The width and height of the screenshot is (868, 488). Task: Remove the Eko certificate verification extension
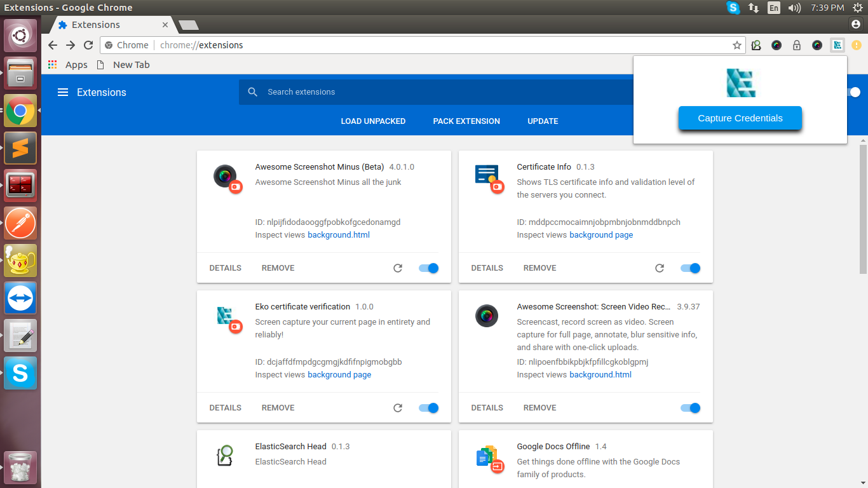point(278,408)
